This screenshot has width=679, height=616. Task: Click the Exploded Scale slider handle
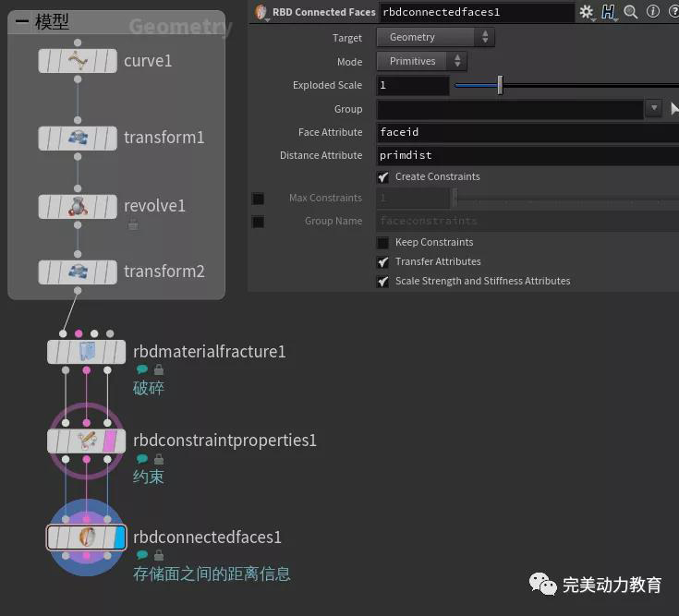[x=500, y=86]
